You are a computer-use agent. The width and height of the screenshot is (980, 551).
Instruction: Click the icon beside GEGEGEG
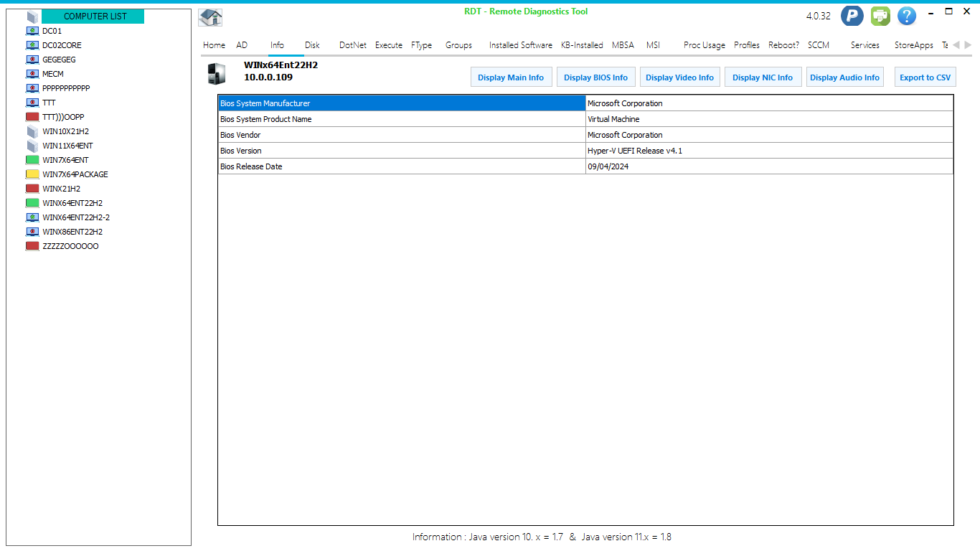coord(32,60)
